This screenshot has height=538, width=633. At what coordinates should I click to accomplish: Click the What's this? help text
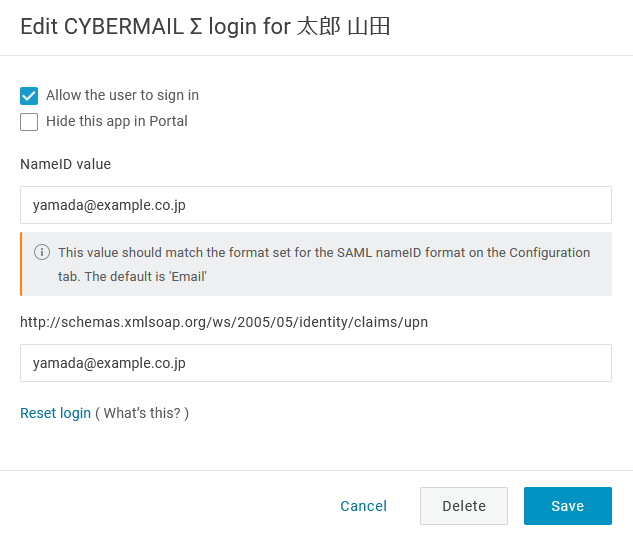[x=142, y=413]
